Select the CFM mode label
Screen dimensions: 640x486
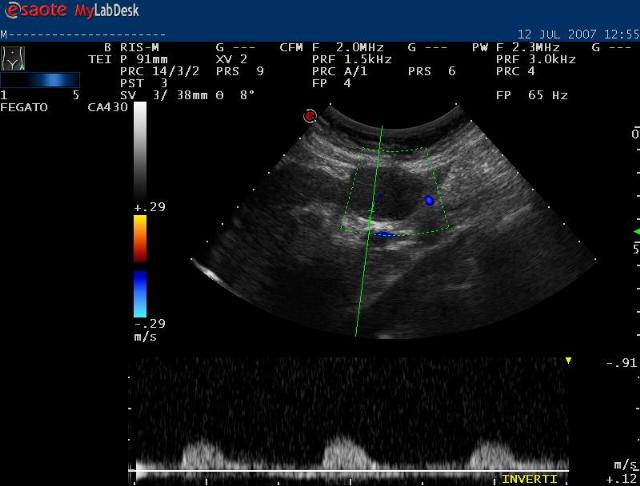(x=291, y=47)
